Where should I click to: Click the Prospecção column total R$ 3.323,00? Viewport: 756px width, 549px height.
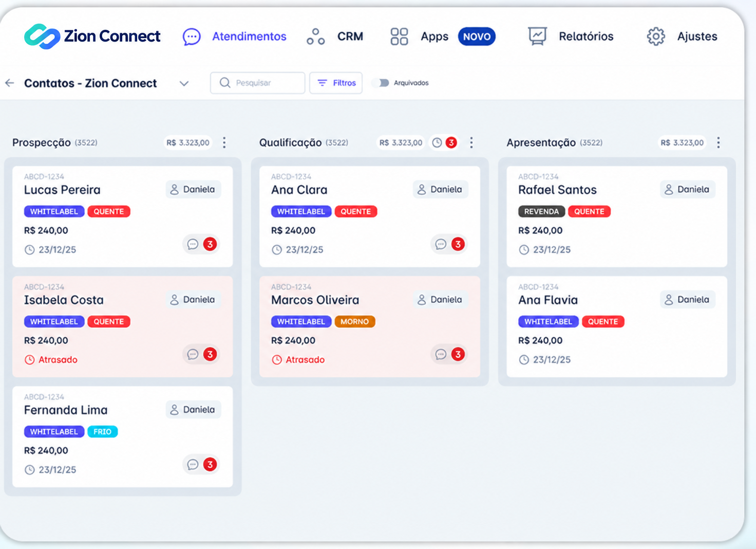click(x=188, y=142)
